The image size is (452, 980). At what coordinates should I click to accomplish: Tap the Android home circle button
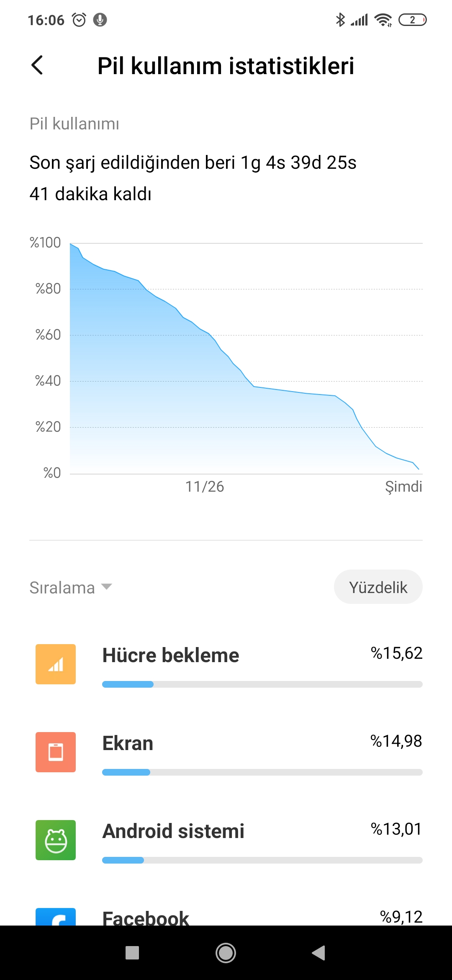point(226,953)
